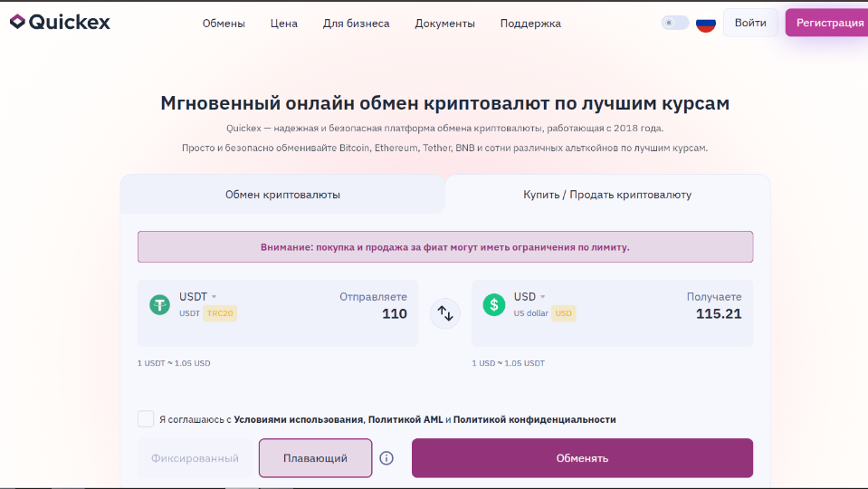Image resolution: width=868 pixels, height=489 pixels.
Task: Click the 'Отправляете' label
Action: point(373,297)
